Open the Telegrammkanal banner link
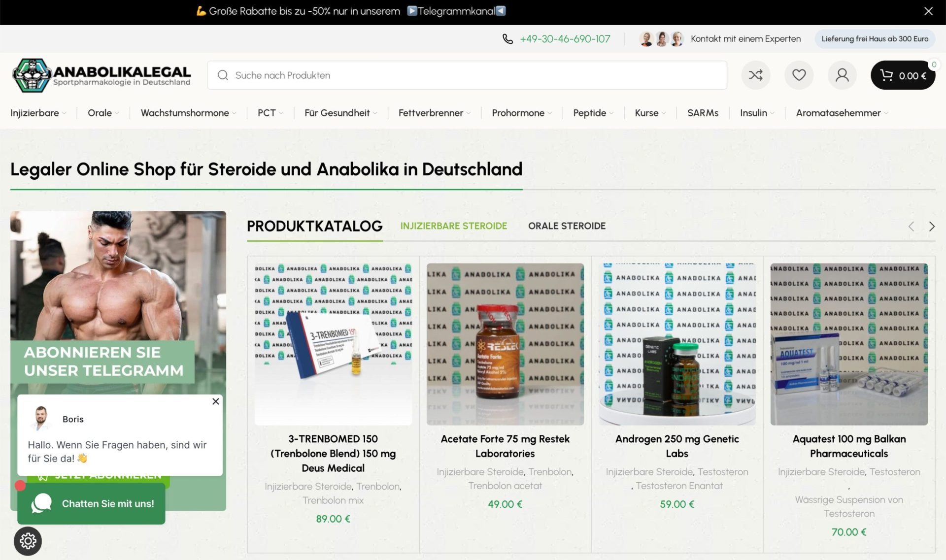Image resolution: width=946 pixels, height=560 pixels. click(x=456, y=10)
